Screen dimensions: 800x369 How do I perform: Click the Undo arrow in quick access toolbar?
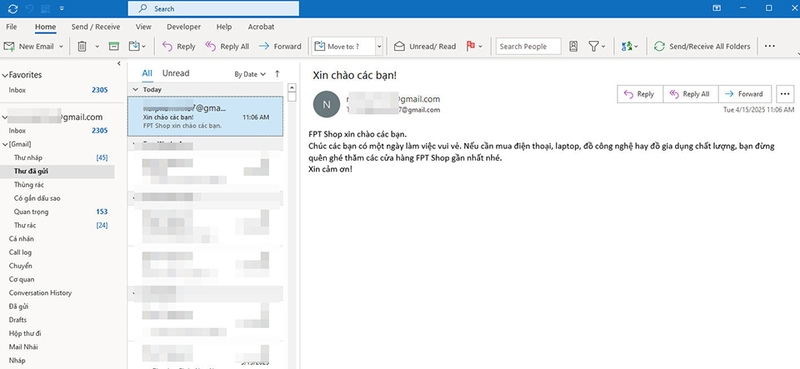[29, 8]
